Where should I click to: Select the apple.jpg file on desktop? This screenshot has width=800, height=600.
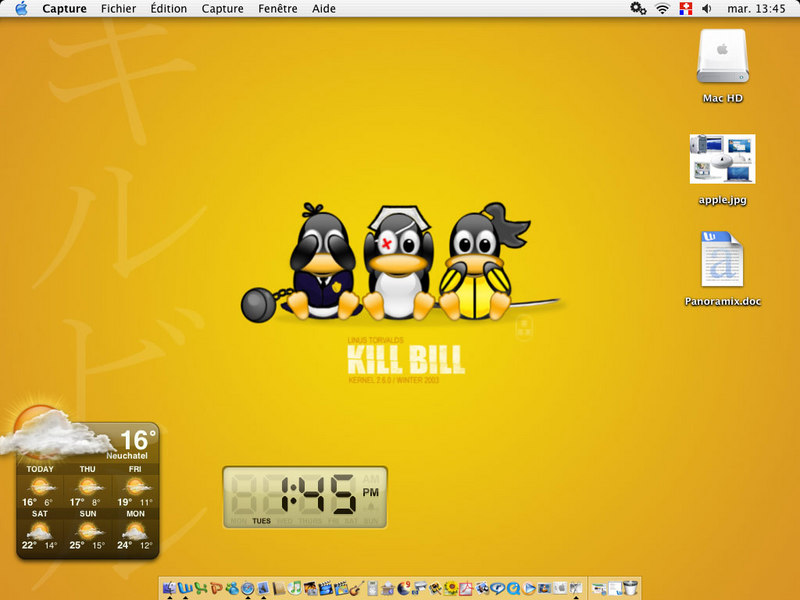coord(722,159)
